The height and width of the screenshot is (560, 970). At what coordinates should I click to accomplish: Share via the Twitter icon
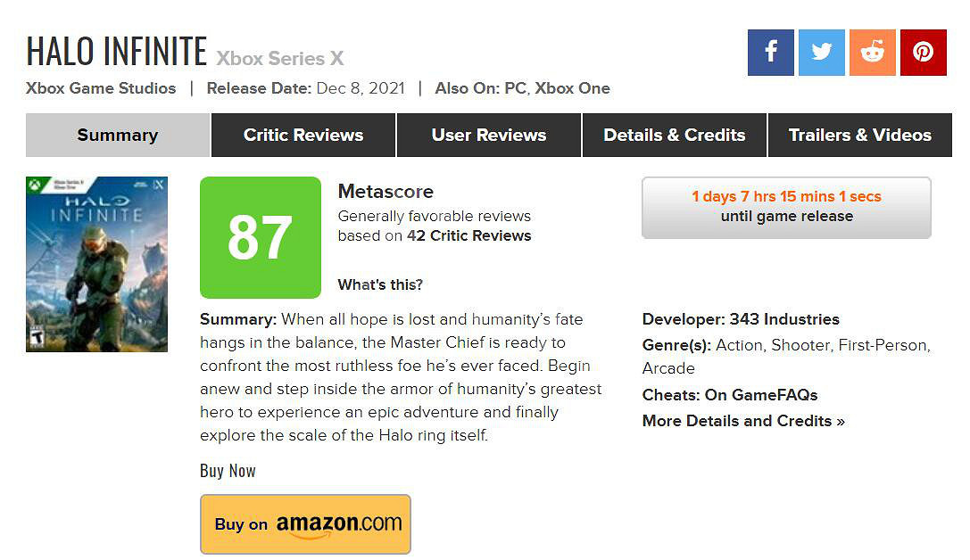821,53
